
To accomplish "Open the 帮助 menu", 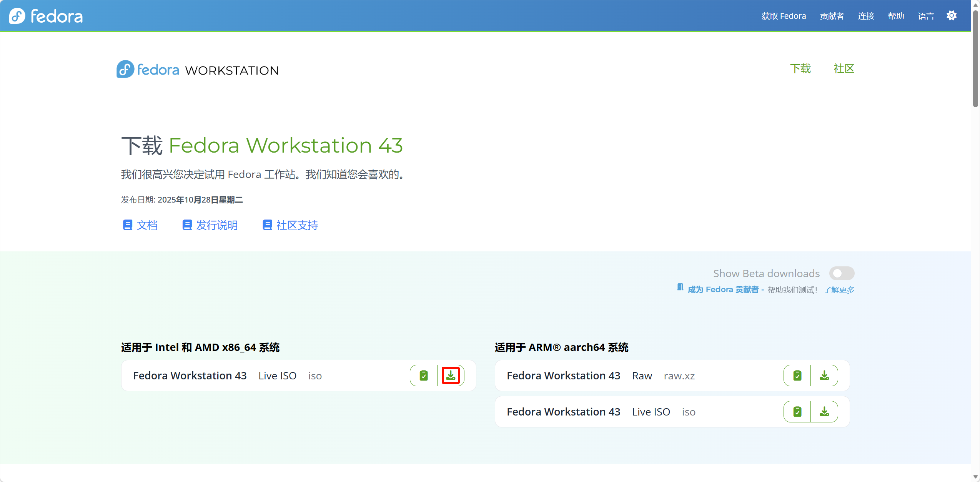I will [896, 16].
